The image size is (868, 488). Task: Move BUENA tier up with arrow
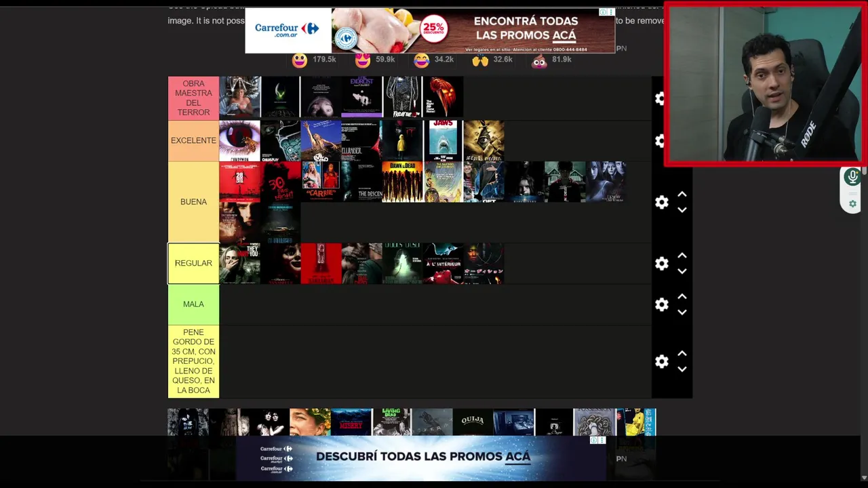pos(682,195)
